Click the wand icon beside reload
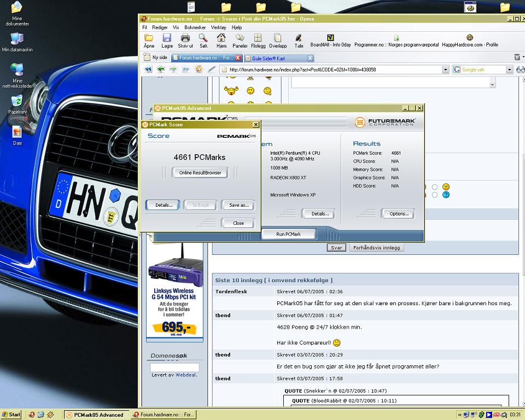525x420 pixels. [211, 69]
